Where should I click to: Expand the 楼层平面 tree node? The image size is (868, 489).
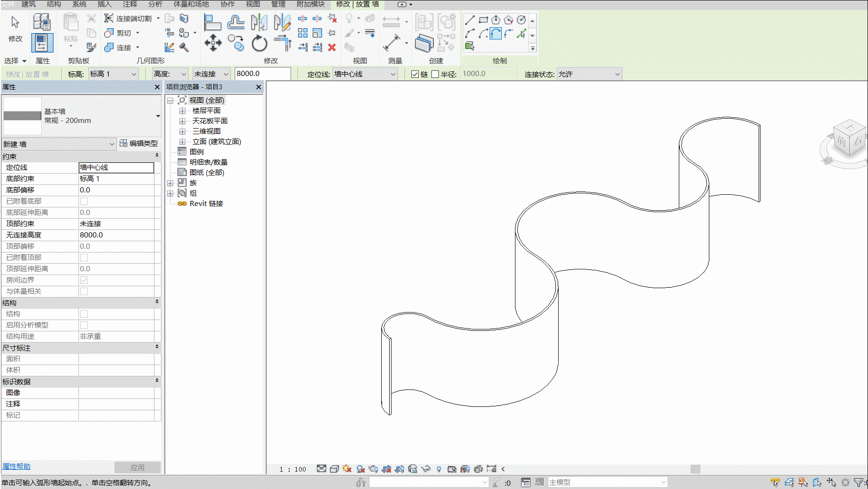click(x=182, y=111)
